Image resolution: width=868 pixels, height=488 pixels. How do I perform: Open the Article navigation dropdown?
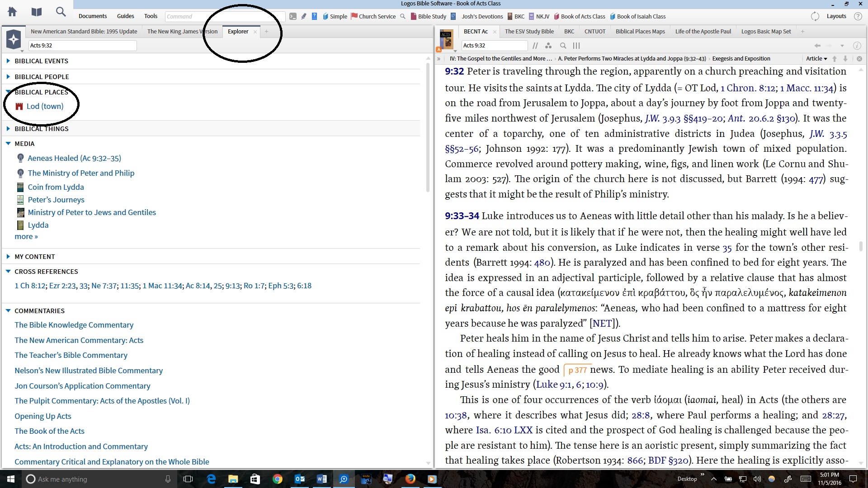[816, 59]
